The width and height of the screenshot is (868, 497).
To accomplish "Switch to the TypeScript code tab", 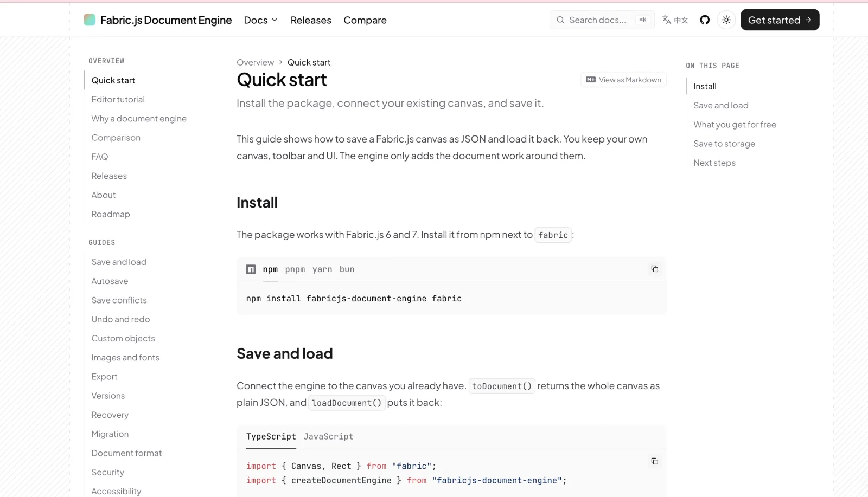I will point(271,437).
